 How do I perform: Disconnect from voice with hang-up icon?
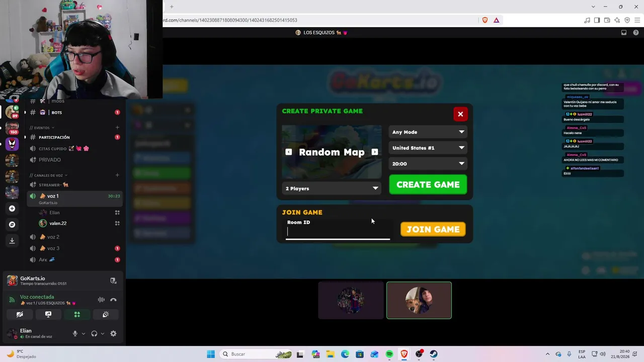(x=113, y=300)
